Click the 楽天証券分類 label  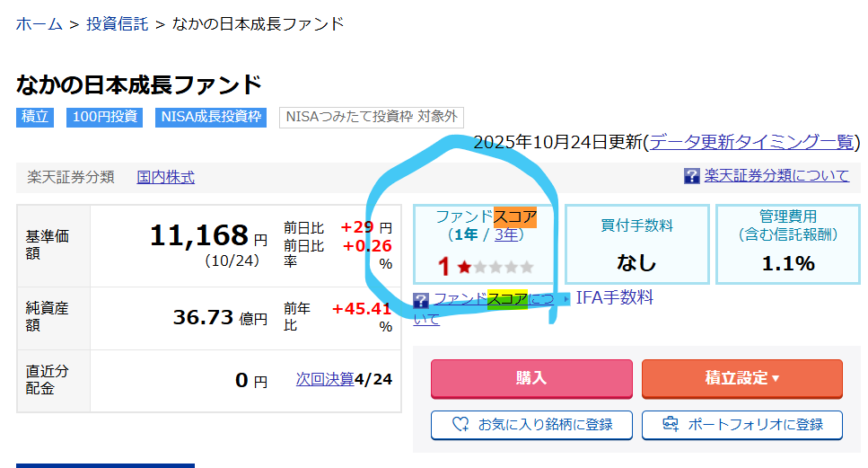pyautogui.click(x=71, y=177)
